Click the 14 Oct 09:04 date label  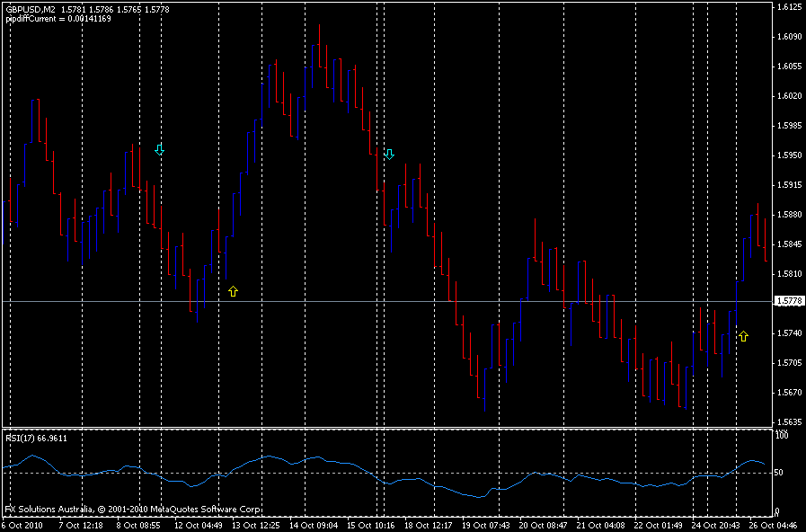coord(314,526)
